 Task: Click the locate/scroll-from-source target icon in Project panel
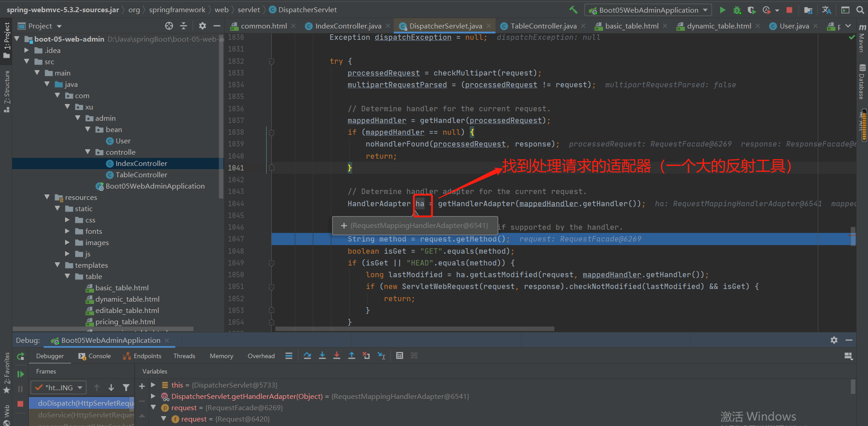169,26
